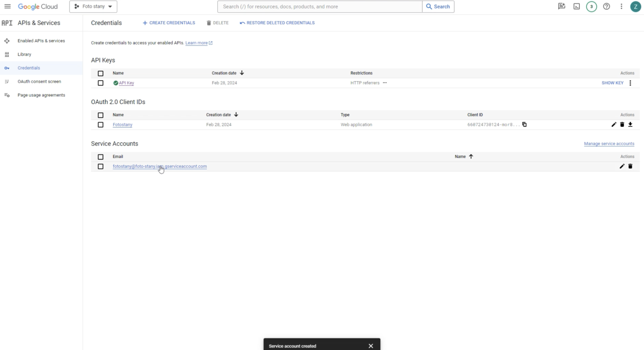Delete the Fotostany OAuth client
This screenshot has height=350, width=644.
point(622,124)
